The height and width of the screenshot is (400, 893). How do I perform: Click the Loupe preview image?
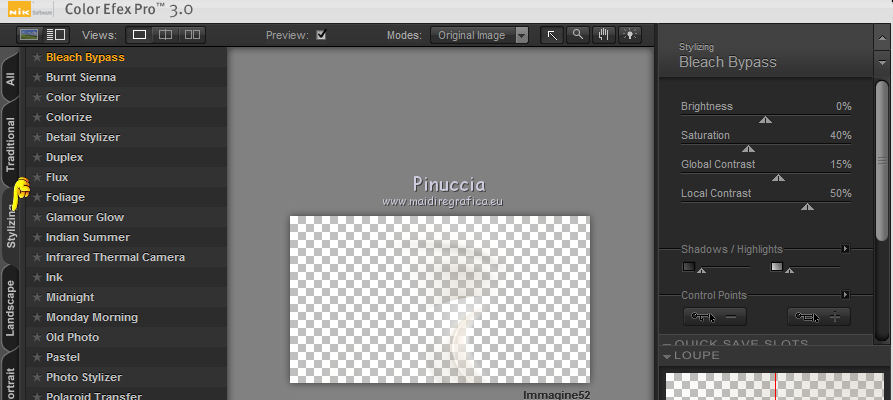tap(775, 386)
